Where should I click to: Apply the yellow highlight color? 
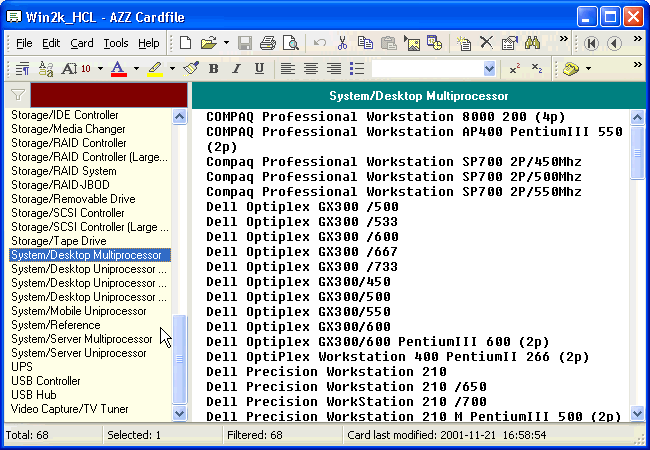point(155,69)
